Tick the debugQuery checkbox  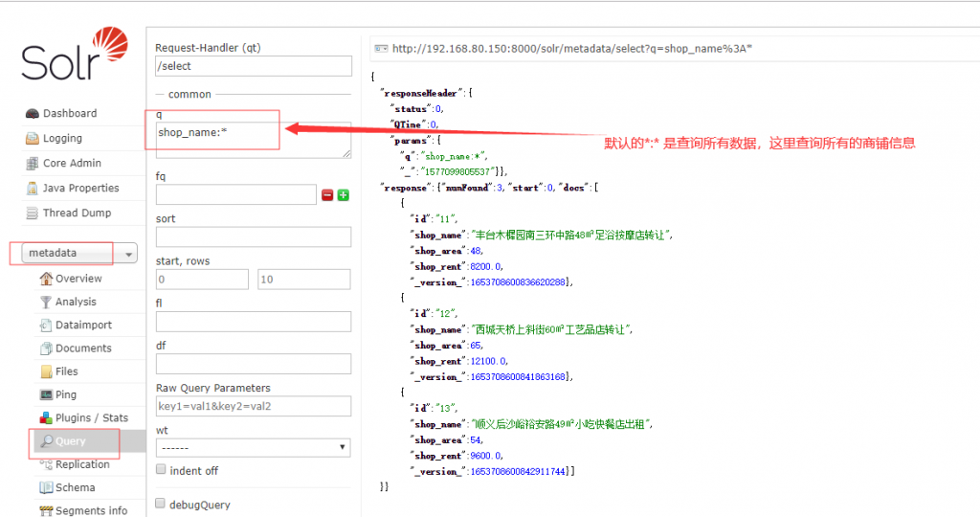(161, 504)
